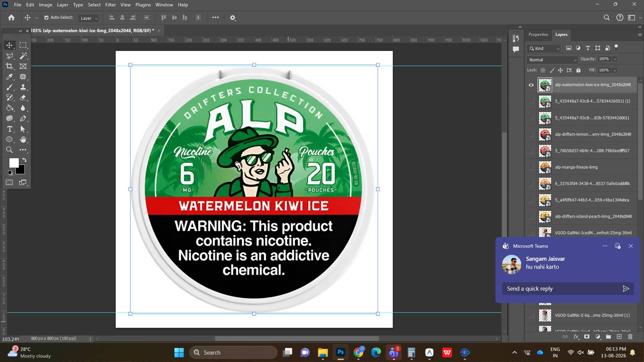Select the Zoom tool
The height and width of the screenshot is (362, 644).
pyautogui.click(x=9, y=150)
